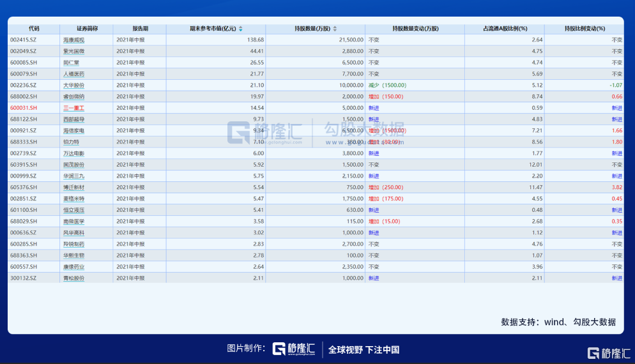The height and width of the screenshot is (364, 635).
Task: Click holdings cell 10,000.00
Action: [351, 86]
